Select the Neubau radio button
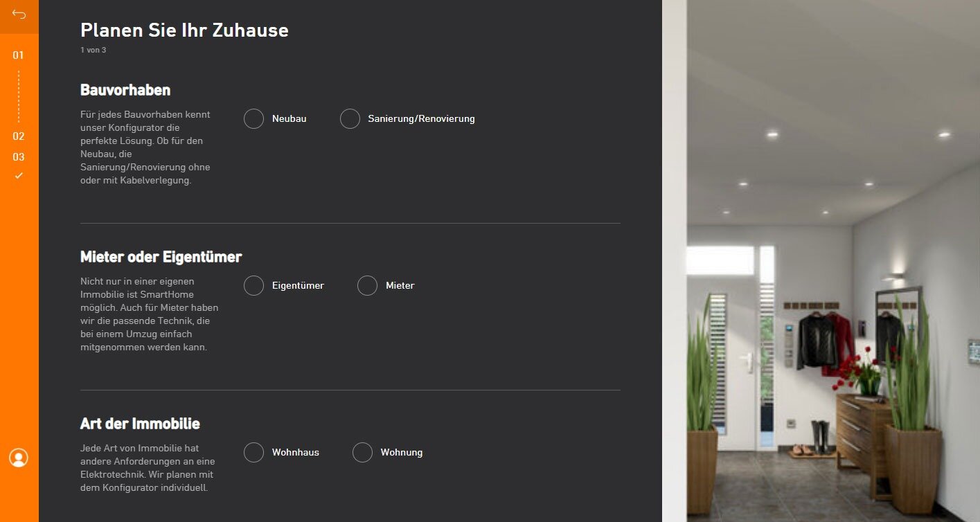 [x=254, y=118]
